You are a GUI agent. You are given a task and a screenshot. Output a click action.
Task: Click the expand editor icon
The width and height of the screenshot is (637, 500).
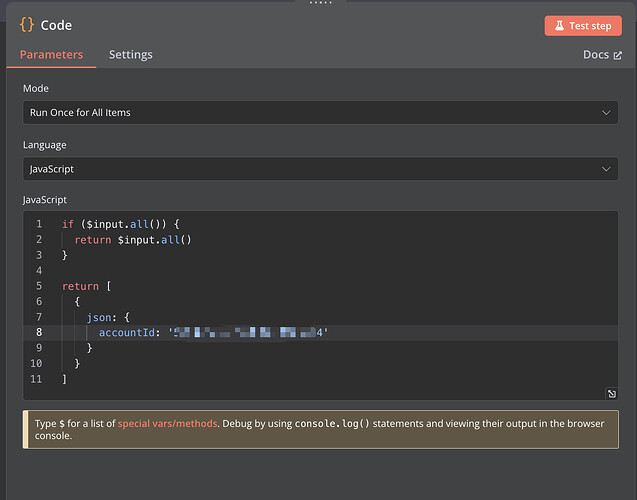tap(611, 393)
